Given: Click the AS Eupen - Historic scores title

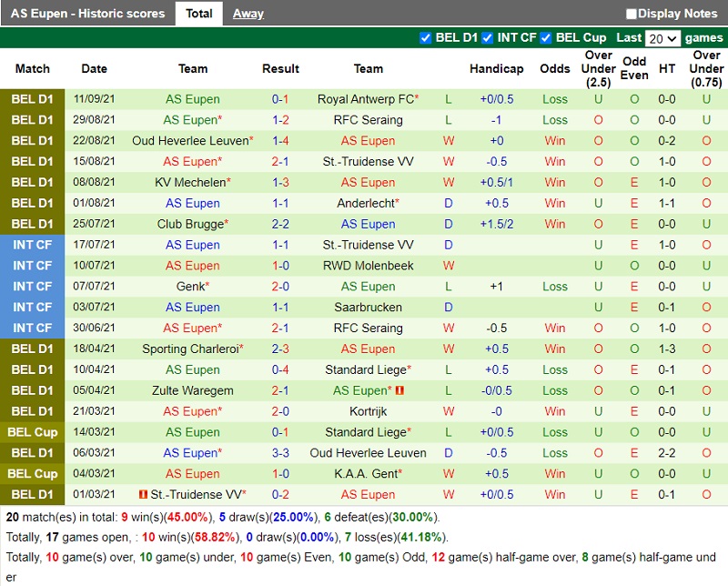Looking at the screenshot, I should [87, 14].
